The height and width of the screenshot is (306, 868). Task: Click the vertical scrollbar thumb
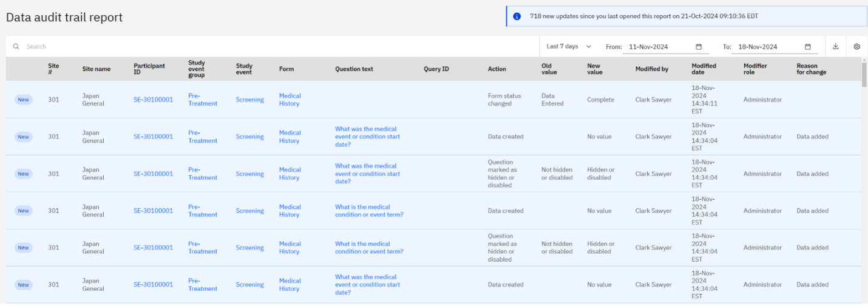(864, 75)
